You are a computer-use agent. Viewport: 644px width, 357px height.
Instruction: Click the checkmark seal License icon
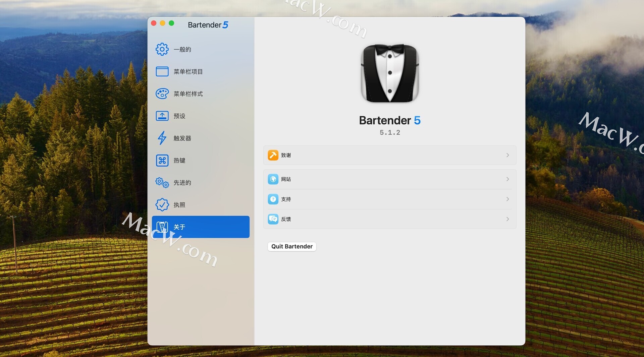[x=162, y=204]
